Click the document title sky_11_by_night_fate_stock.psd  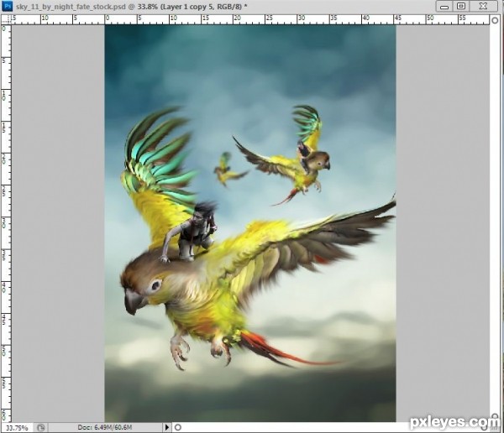click(x=71, y=7)
